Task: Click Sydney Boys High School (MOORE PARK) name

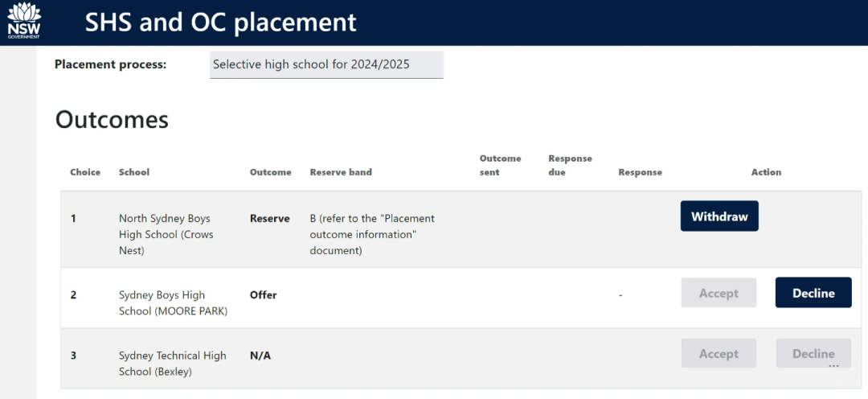Action: tap(172, 303)
